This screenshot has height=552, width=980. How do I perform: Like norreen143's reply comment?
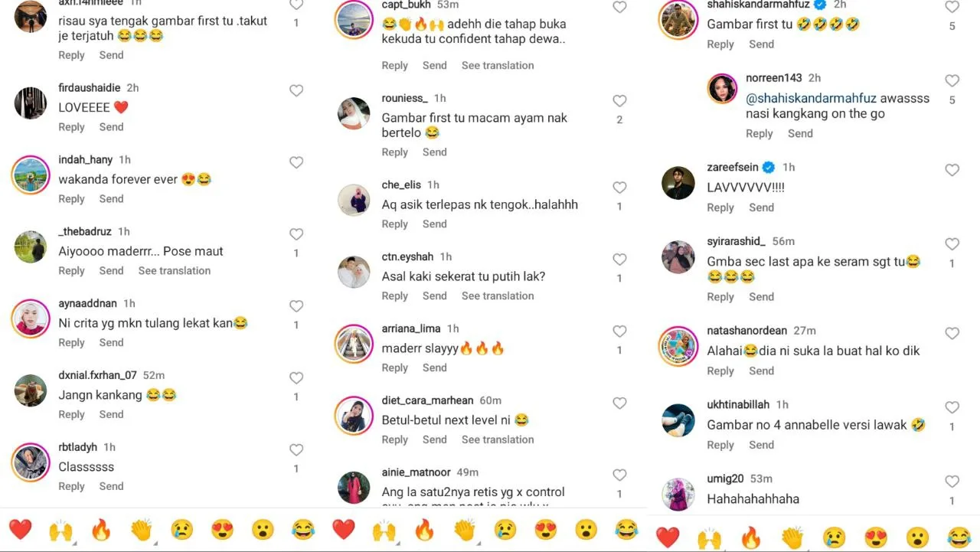(952, 80)
